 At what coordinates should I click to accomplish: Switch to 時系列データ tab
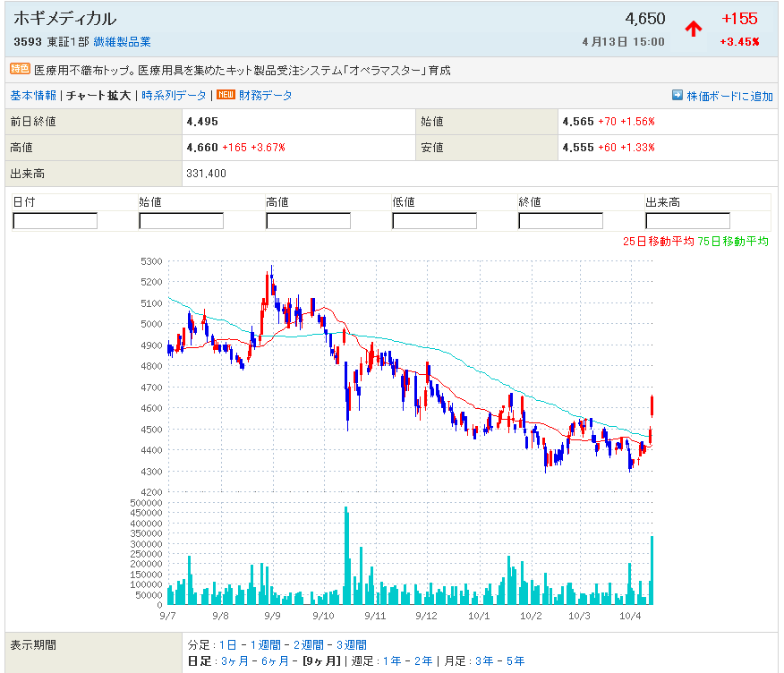[x=174, y=96]
